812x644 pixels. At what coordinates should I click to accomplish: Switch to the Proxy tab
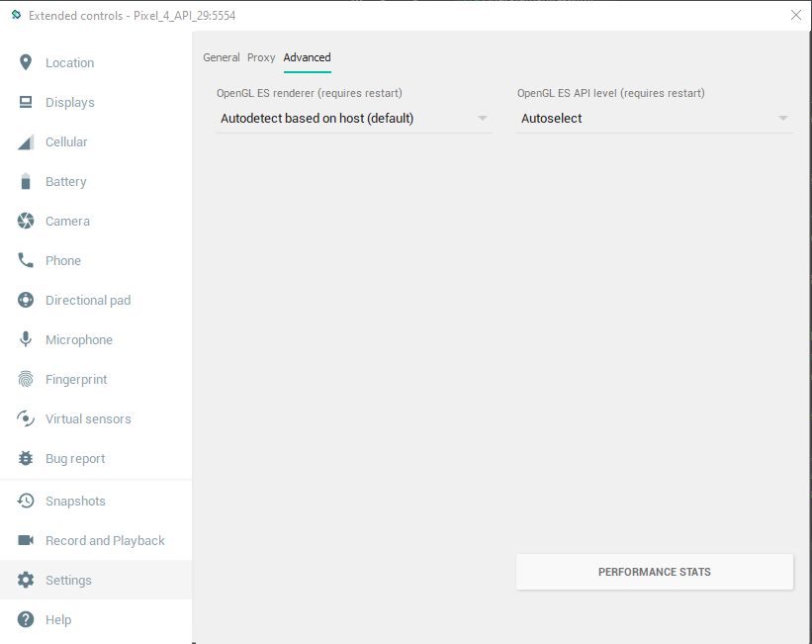pos(261,57)
